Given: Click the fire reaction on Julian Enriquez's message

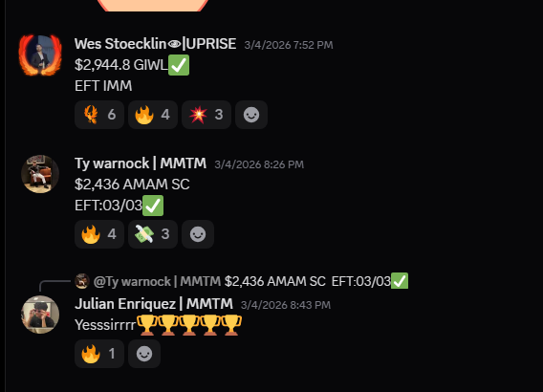Looking at the screenshot, I should (x=99, y=354).
